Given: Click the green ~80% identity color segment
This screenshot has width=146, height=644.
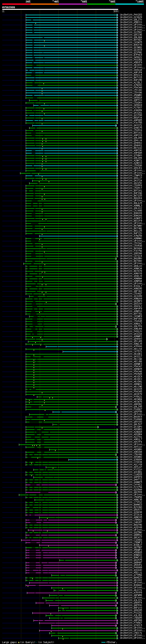Looking at the screenshot, I should coord(101,4).
